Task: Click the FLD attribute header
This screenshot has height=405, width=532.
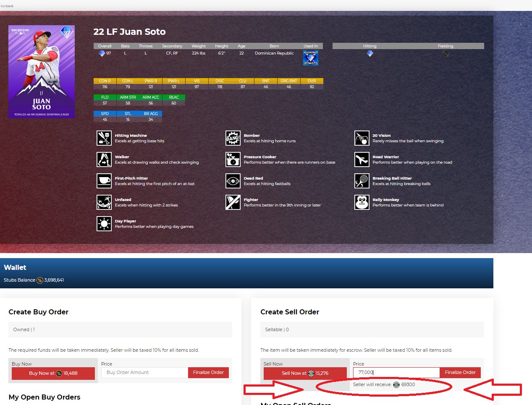Action: (105, 97)
